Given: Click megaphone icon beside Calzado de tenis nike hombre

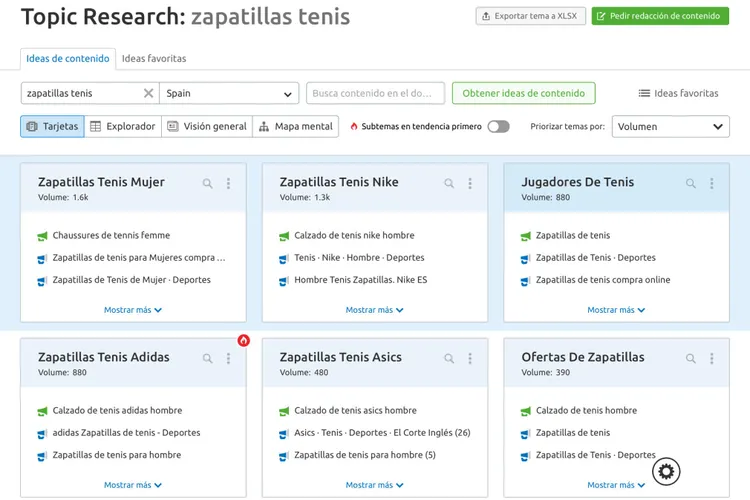Looking at the screenshot, I should click(x=284, y=236).
